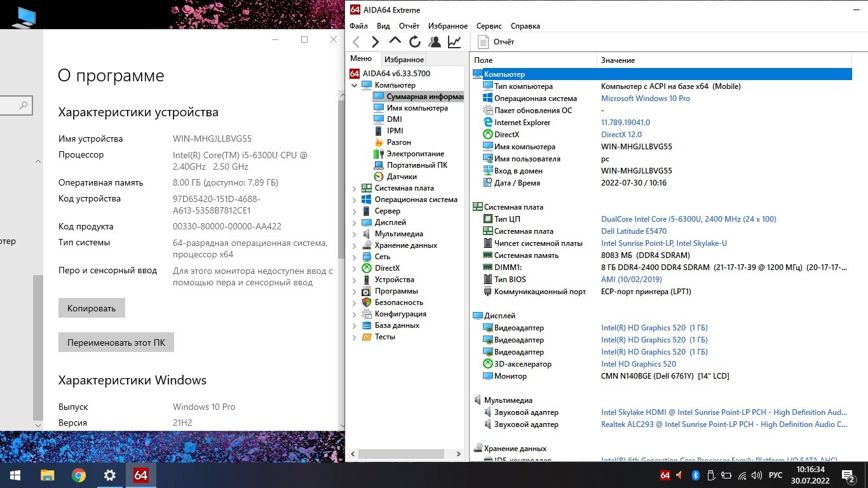Screen dimensions: 868x488
Task: Refresh the AIDA64 page
Action: pyautogui.click(x=415, y=42)
